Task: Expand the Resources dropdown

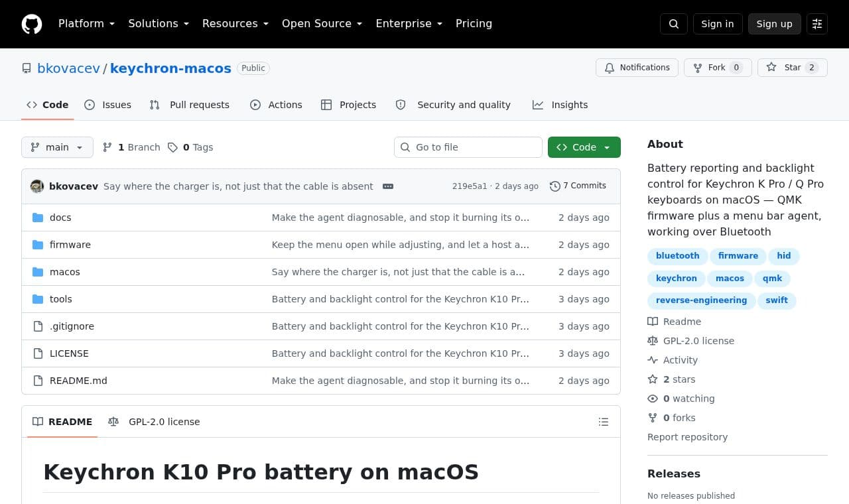Action: [235, 24]
